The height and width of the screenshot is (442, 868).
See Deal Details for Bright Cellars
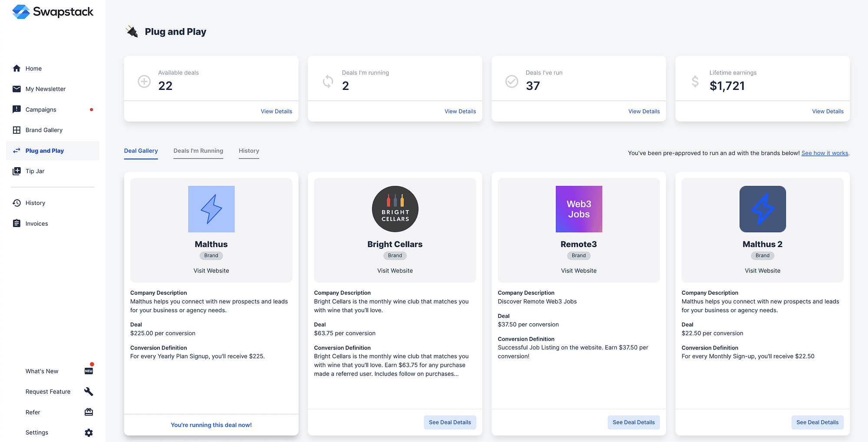(449, 422)
